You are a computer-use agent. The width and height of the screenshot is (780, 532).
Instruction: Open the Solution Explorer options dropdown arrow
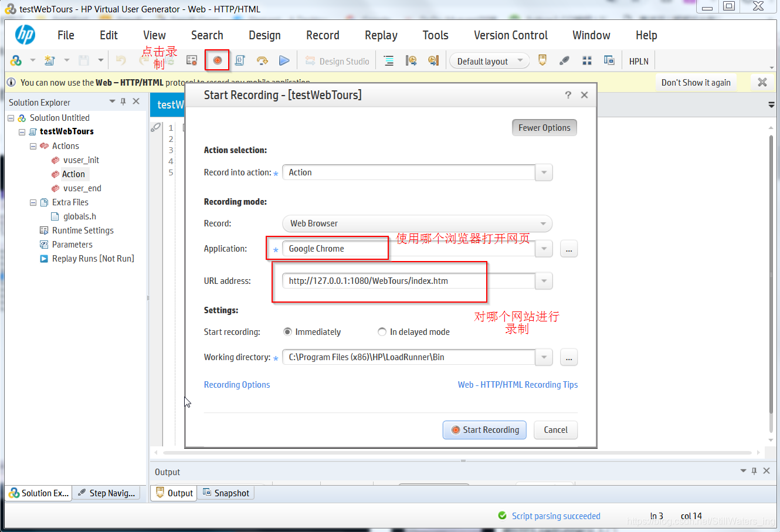112,101
